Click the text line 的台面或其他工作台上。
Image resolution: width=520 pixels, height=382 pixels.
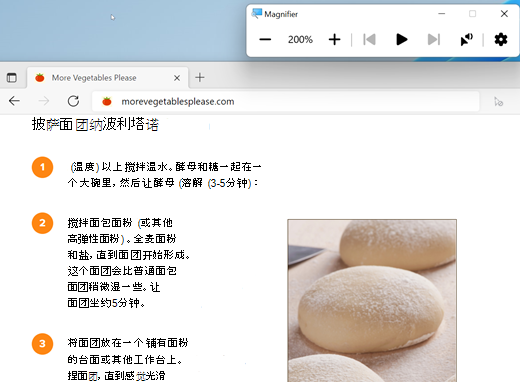click(125, 359)
